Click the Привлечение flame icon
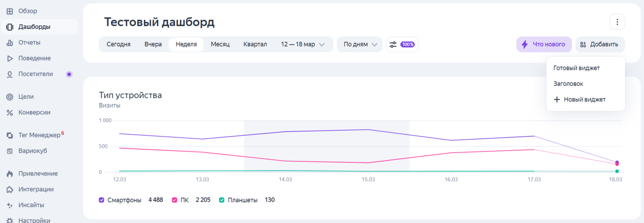The image size is (644, 223). pos(10,174)
